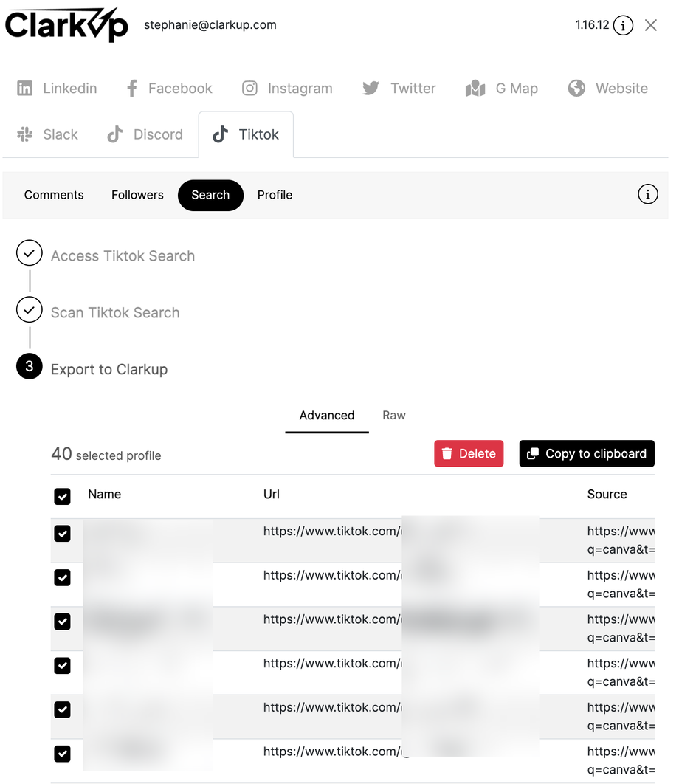Image resolution: width=679 pixels, height=784 pixels.
Task: Click the G Map icon
Action: click(475, 88)
